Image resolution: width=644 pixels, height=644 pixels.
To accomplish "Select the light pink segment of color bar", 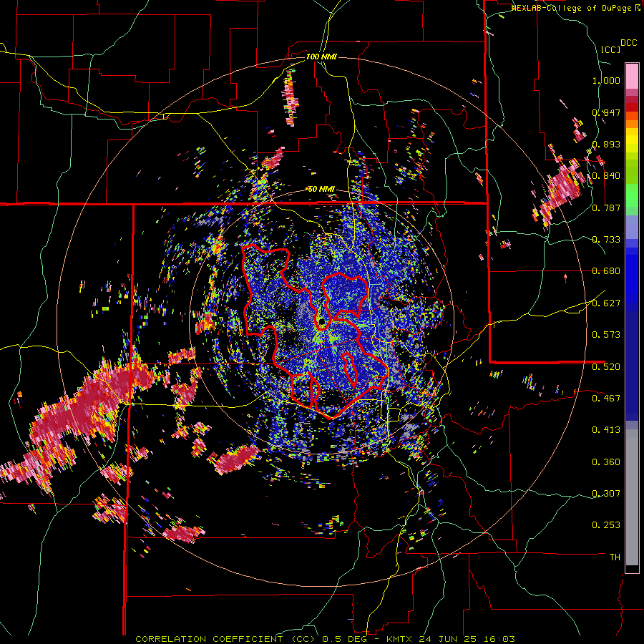I will [x=632, y=76].
